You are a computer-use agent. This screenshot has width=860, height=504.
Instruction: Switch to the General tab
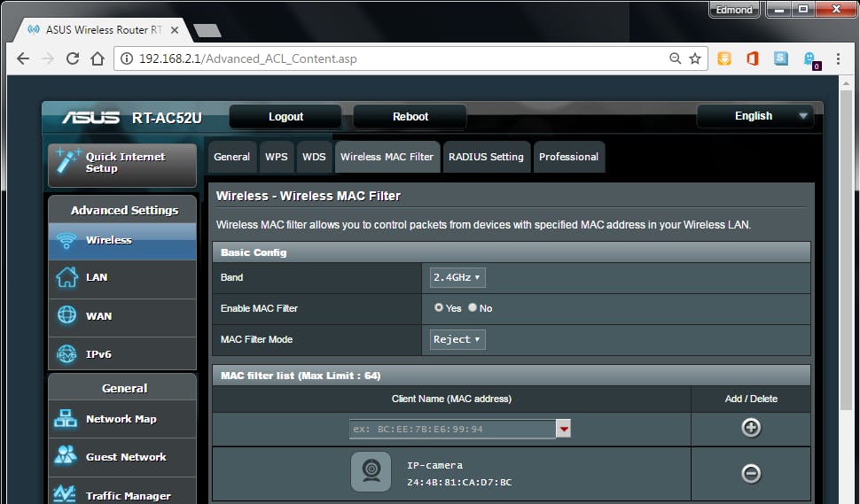point(231,157)
